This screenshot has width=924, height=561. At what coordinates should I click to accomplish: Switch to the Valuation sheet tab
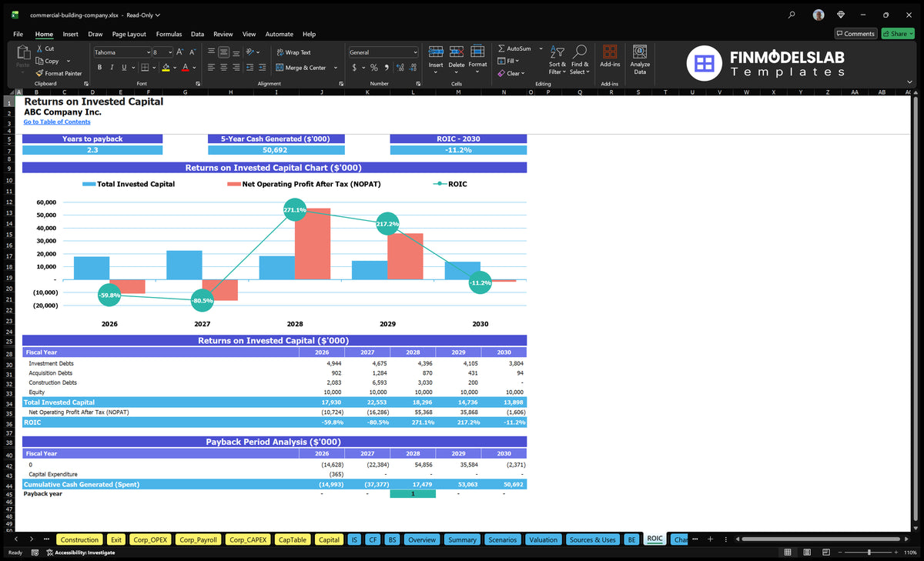click(543, 539)
